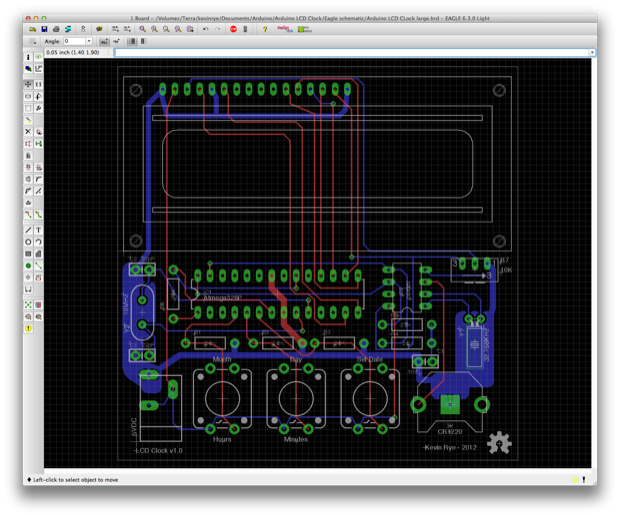Expand the command line history dropdown
Image resolution: width=620 pixels, height=517 pixels.
coord(592,53)
